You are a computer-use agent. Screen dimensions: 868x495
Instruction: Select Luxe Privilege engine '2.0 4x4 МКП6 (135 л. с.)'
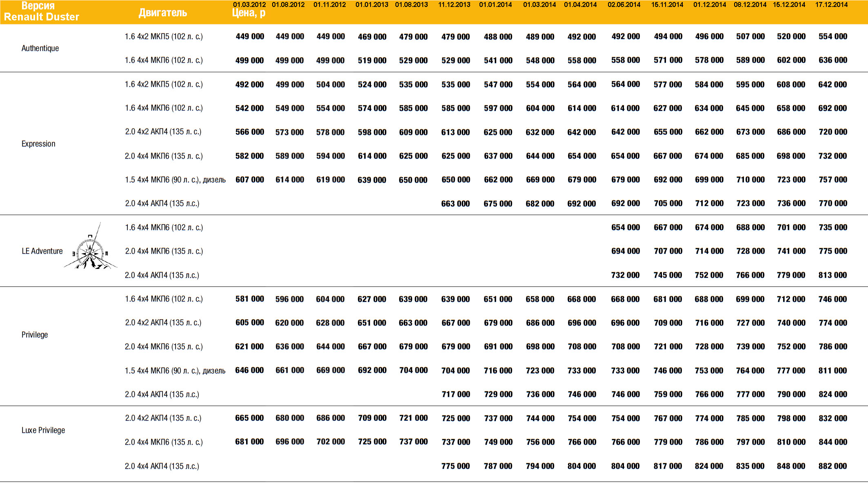tap(164, 442)
